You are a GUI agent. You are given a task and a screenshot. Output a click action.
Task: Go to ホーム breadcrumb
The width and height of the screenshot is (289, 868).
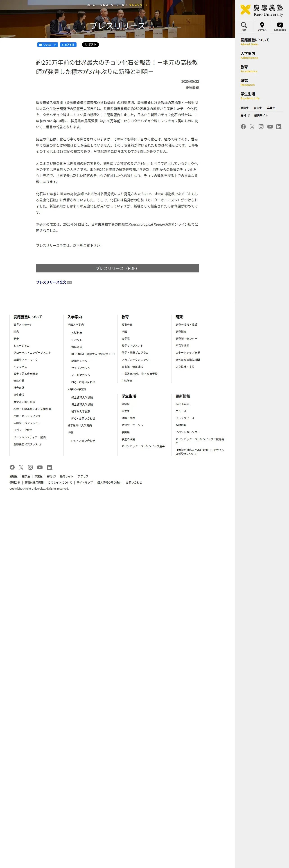(x=91, y=5)
